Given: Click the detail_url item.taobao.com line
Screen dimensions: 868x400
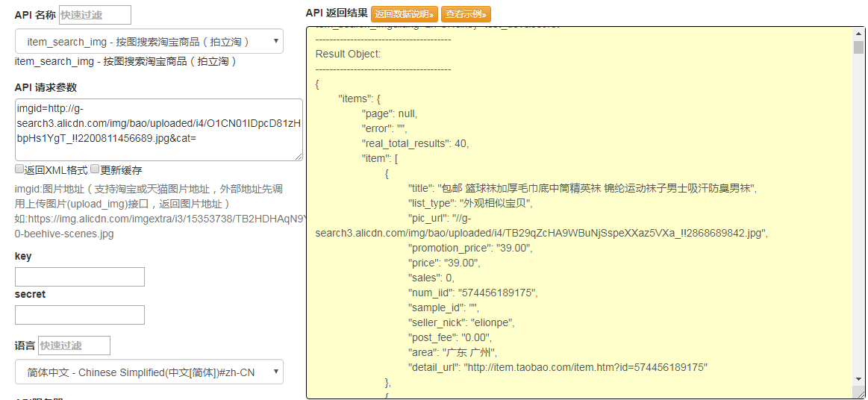Looking at the screenshot, I should pyautogui.click(x=558, y=367).
